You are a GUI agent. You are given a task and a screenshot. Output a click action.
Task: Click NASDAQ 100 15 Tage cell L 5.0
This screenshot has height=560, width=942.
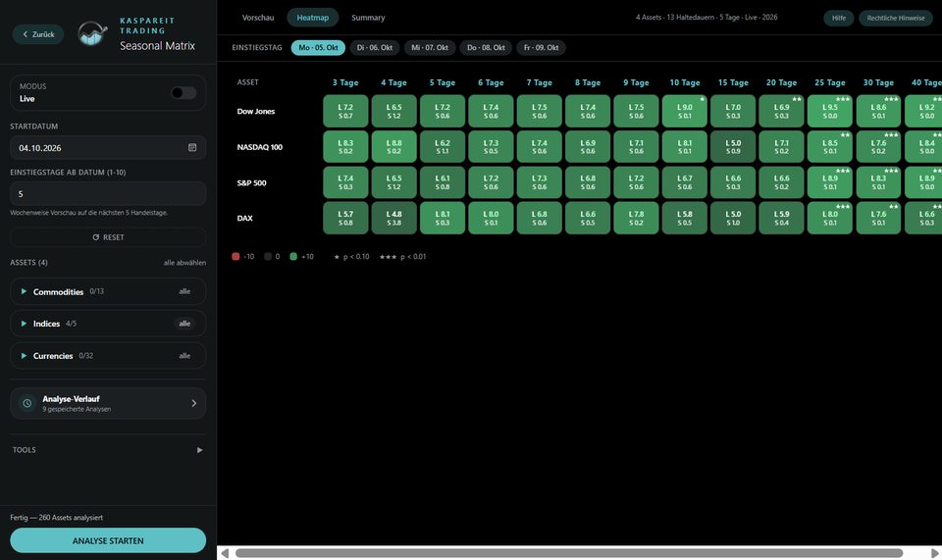click(733, 146)
